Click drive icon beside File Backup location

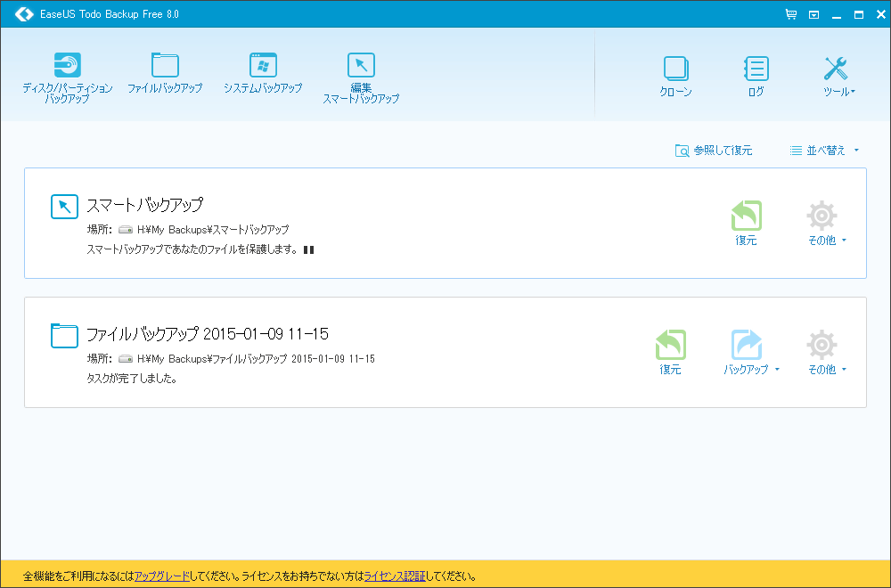tap(126, 359)
